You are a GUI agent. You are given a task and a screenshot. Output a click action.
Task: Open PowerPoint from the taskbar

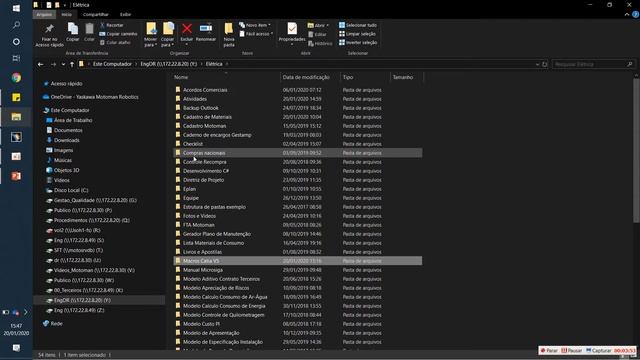pos(16,176)
